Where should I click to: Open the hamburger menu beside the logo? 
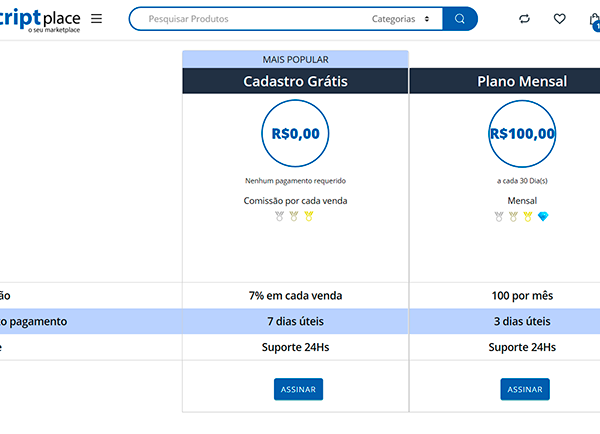[96, 19]
